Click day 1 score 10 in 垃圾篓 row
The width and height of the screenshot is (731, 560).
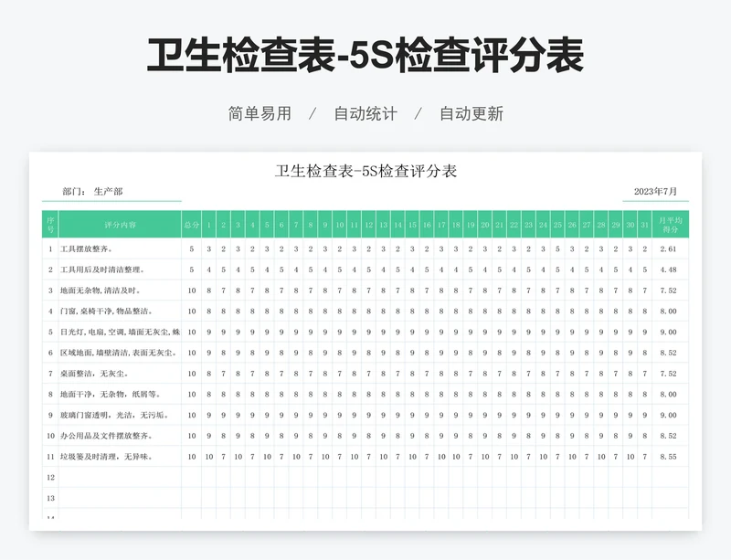[209, 457]
